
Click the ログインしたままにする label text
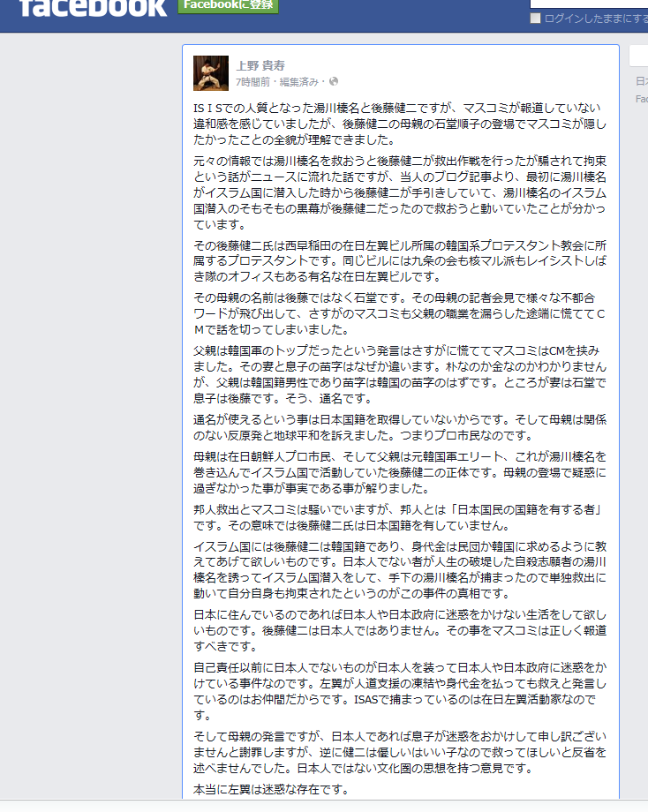(596, 19)
